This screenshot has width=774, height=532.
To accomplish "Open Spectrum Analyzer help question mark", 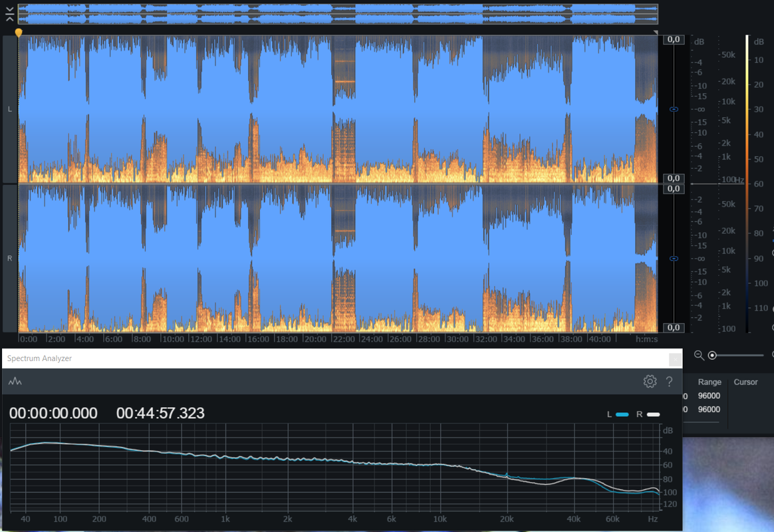I will 669,382.
